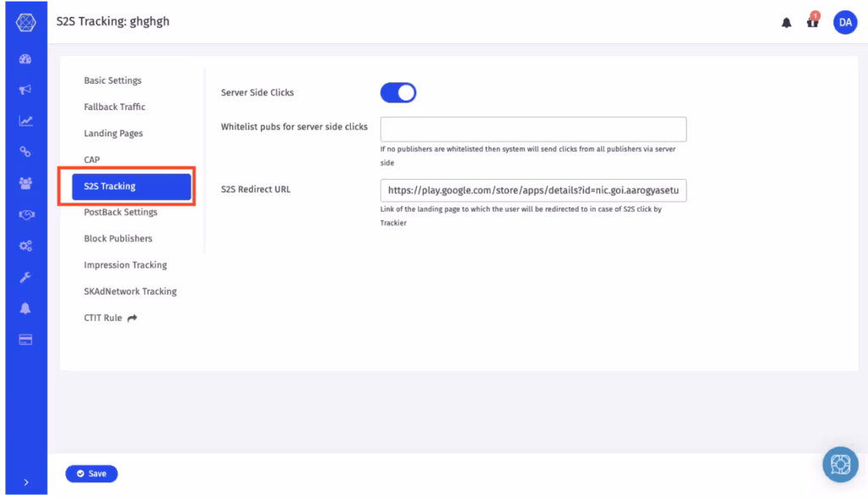Open the reports chart icon
The height and width of the screenshot is (500, 868).
[25, 120]
